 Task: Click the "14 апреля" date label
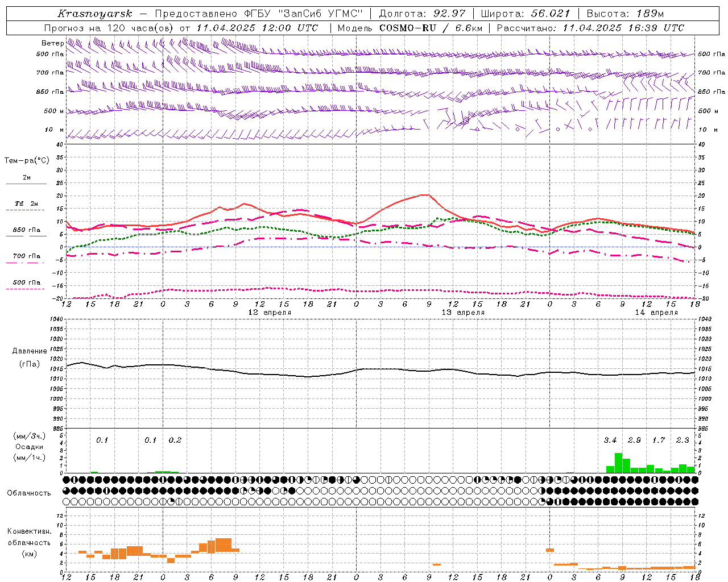coord(656,313)
